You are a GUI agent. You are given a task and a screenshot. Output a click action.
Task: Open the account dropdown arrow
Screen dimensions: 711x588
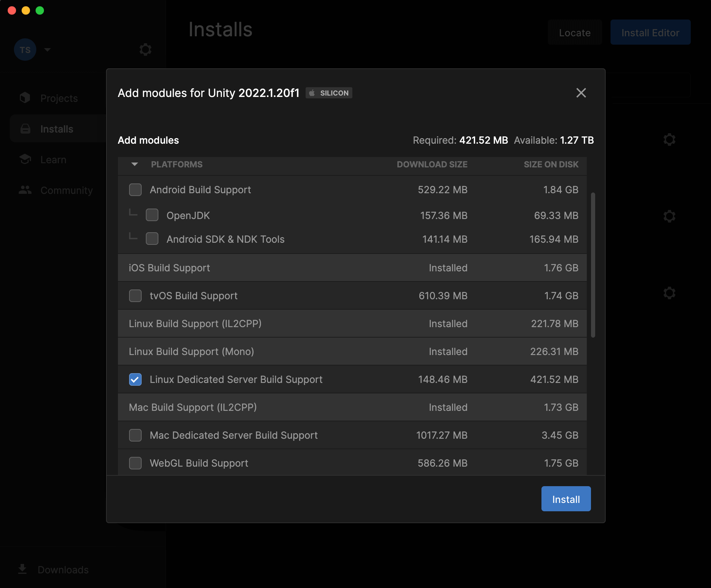(x=47, y=50)
